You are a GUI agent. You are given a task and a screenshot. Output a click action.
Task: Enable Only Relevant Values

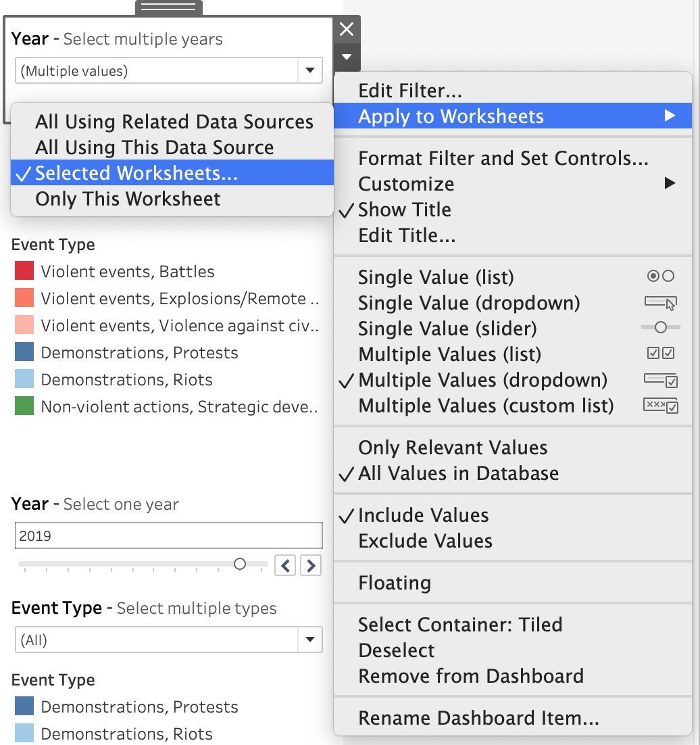pos(453,448)
